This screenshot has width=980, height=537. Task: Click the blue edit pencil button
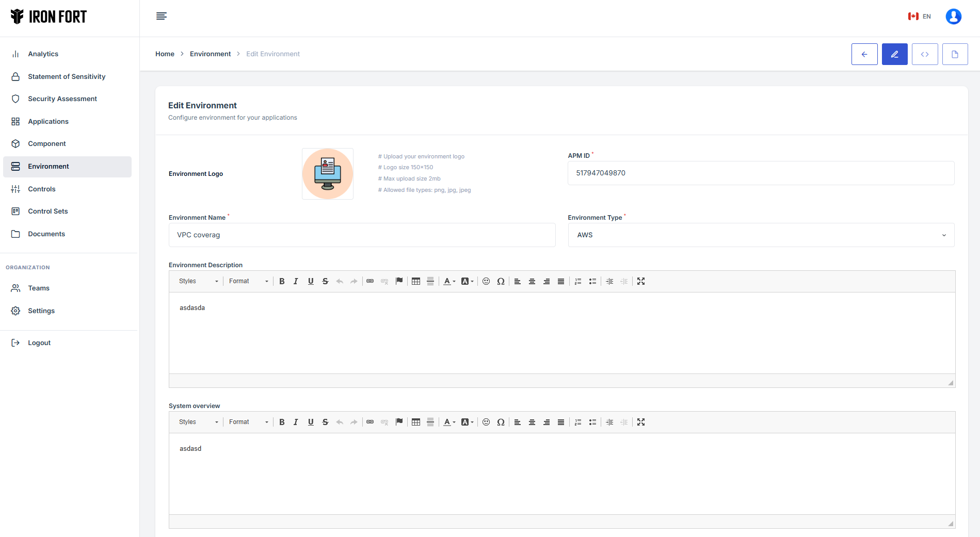(894, 54)
